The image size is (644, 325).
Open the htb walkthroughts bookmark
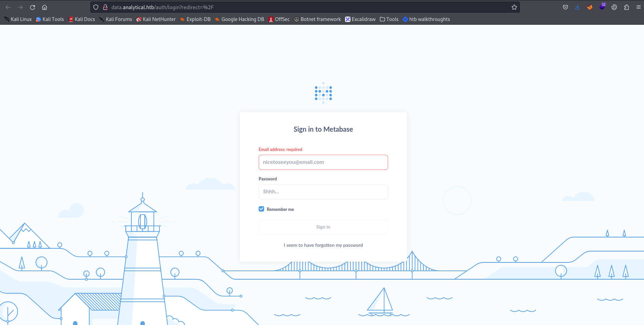click(x=426, y=19)
